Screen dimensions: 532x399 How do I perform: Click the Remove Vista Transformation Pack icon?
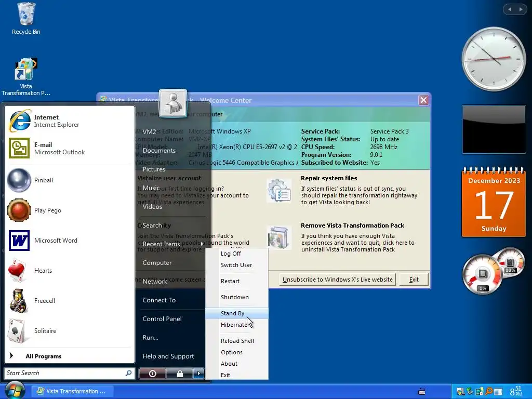click(279, 237)
